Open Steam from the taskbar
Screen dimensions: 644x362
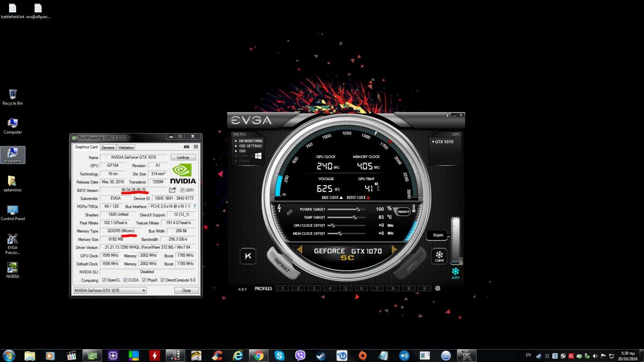[x=321, y=355]
